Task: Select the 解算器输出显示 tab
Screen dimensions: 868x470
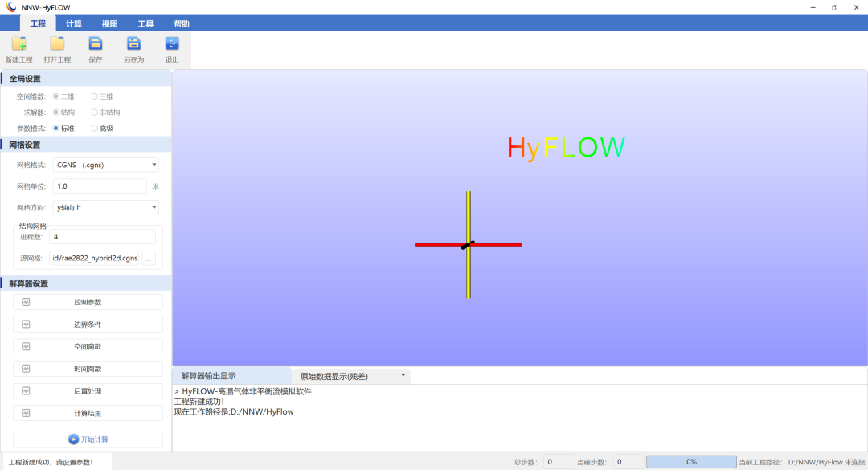Action: (x=232, y=376)
